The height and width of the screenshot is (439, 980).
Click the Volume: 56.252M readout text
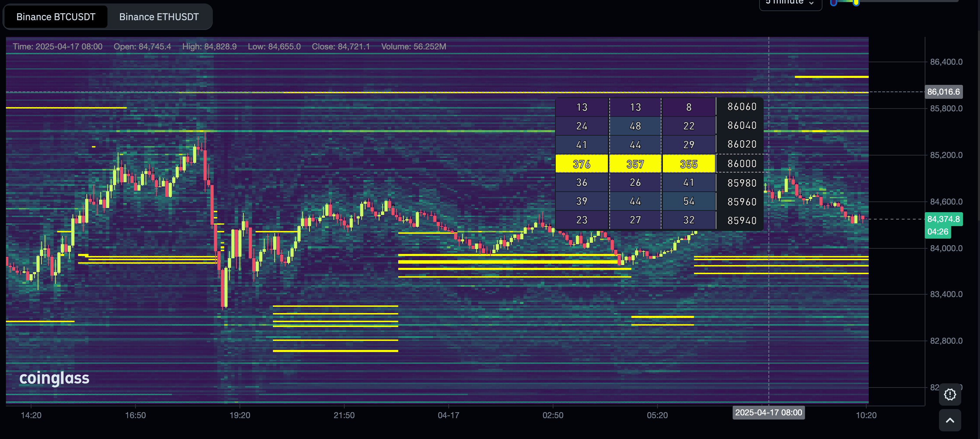point(413,46)
